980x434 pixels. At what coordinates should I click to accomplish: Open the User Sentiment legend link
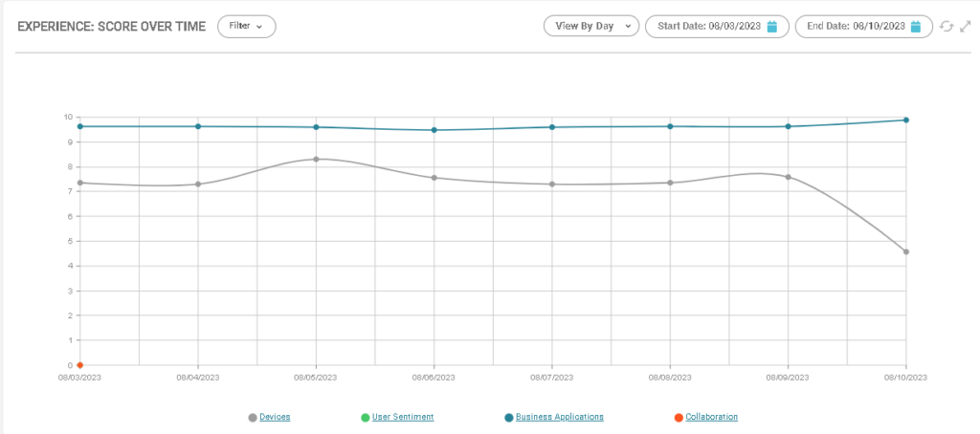(403, 417)
